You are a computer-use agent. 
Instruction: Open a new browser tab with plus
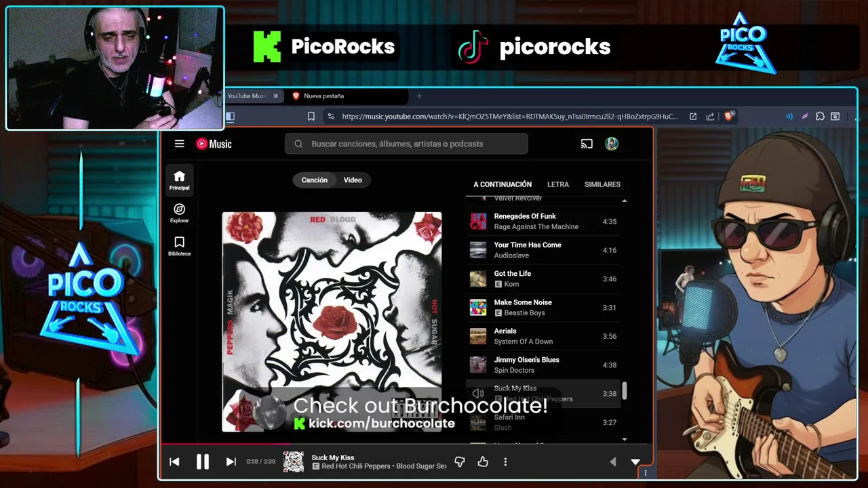(419, 96)
